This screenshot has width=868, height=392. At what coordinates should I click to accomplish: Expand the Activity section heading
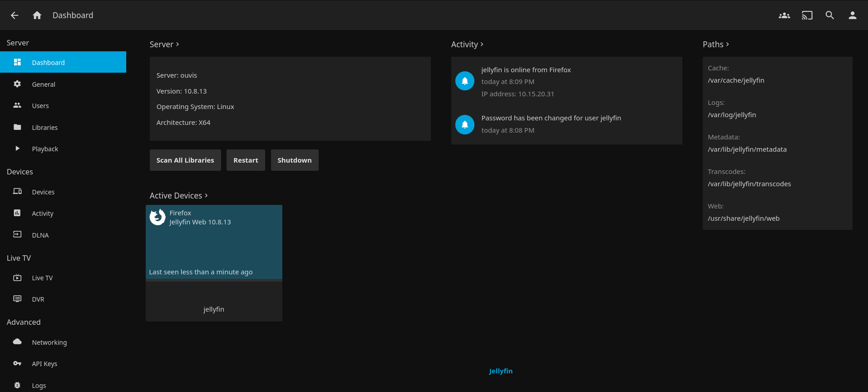(x=467, y=44)
